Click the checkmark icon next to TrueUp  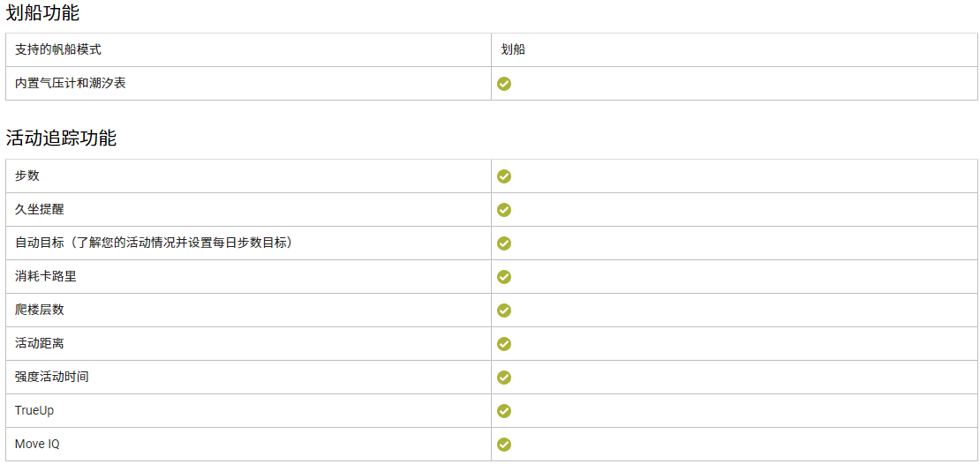[504, 411]
